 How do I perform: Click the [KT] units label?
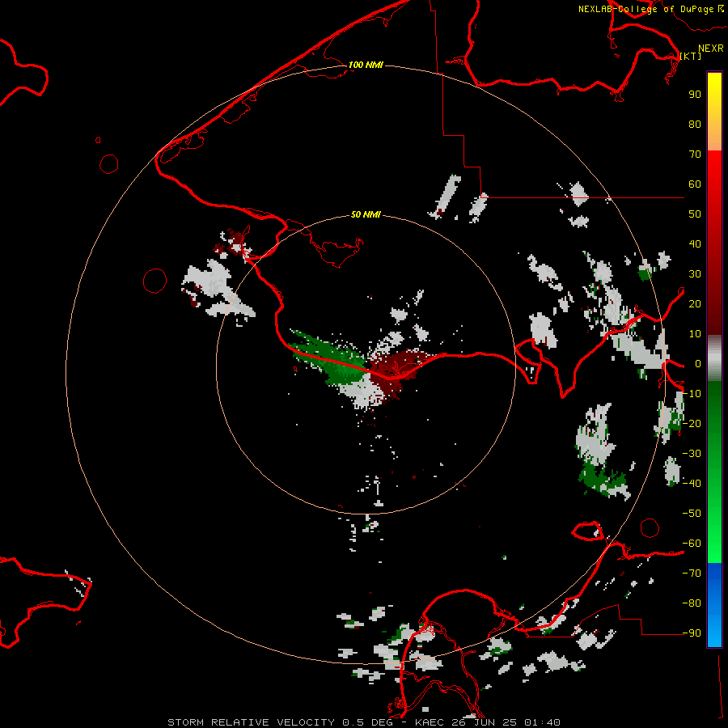[691, 56]
